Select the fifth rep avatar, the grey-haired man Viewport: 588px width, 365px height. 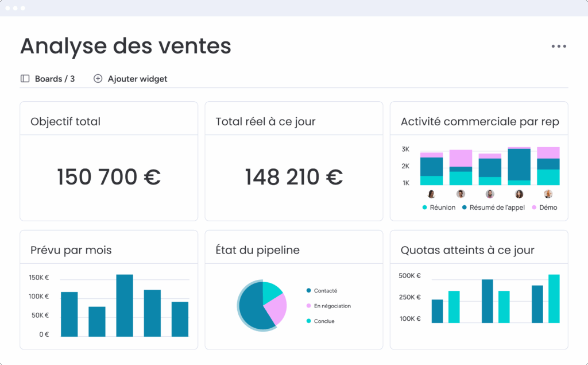(548, 194)
